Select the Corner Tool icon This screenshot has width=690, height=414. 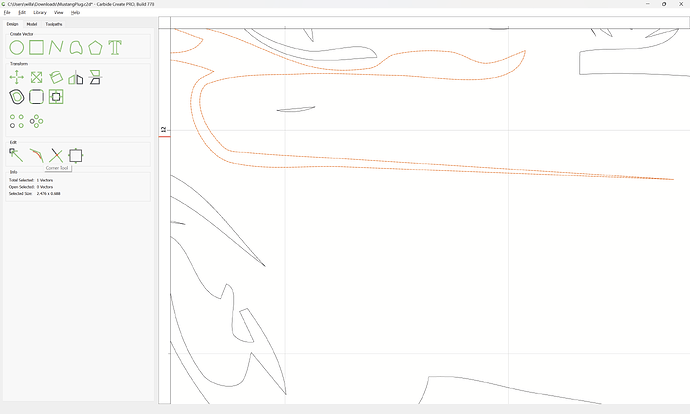(36, 155)
